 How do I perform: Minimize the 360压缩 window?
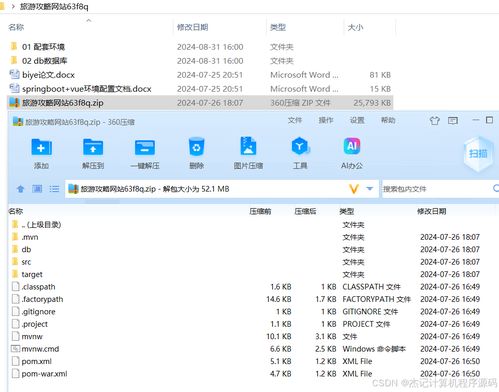(x=476, y=120)
